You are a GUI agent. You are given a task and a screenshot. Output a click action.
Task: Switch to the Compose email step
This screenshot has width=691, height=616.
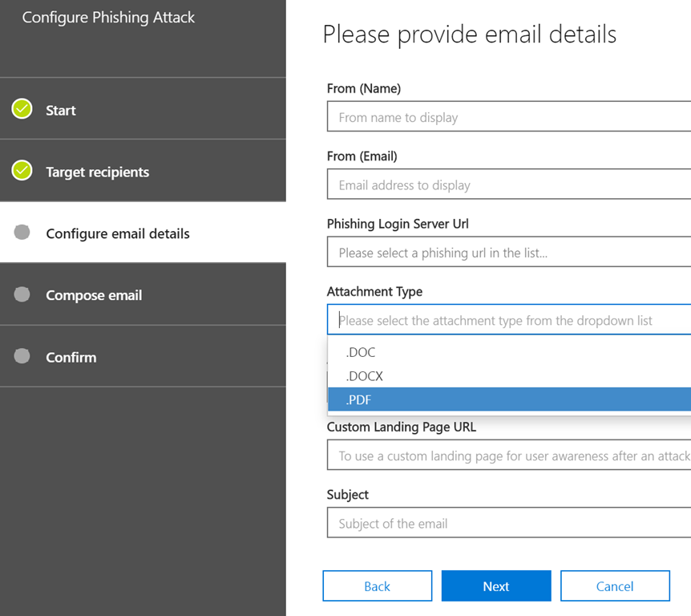pos(94,296)
